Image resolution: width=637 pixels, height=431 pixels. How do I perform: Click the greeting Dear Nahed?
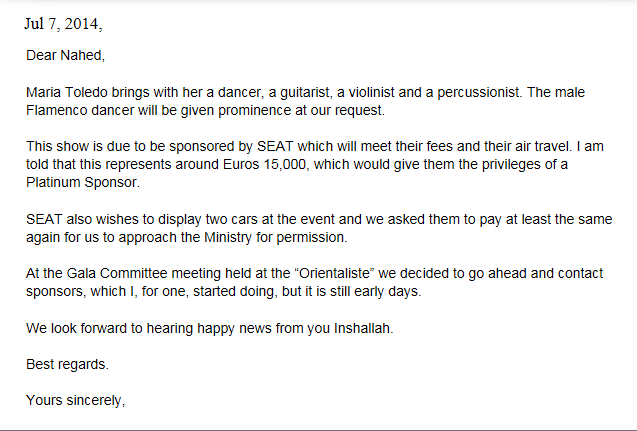point(65,55)
